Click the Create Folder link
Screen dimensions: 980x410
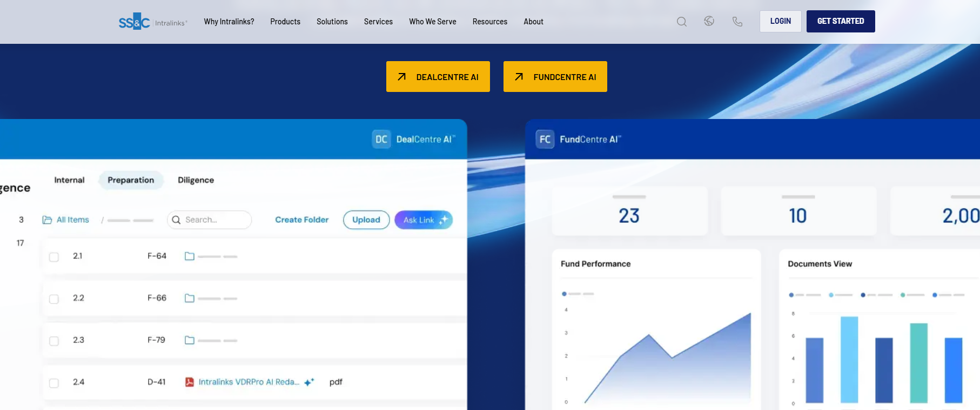click(302, 220)
